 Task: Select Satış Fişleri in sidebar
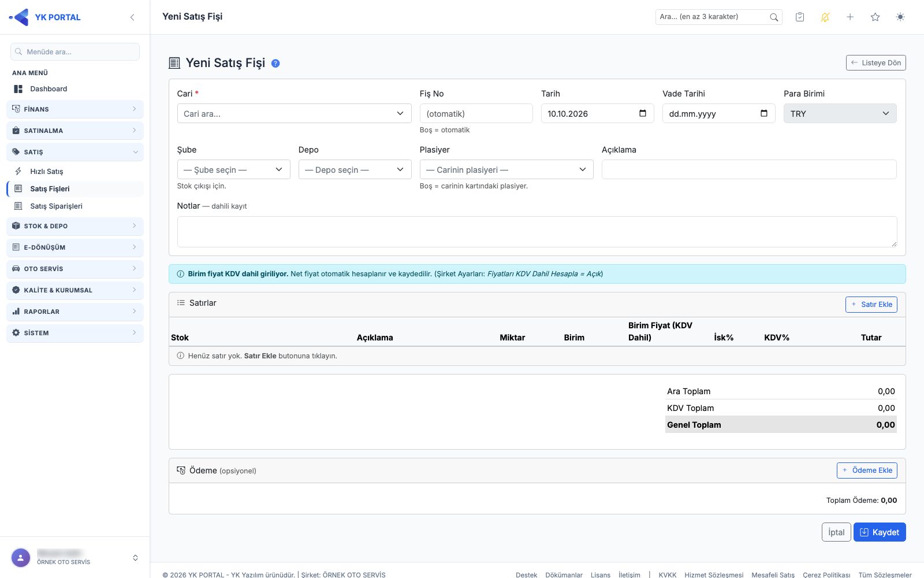pos(75,189)
